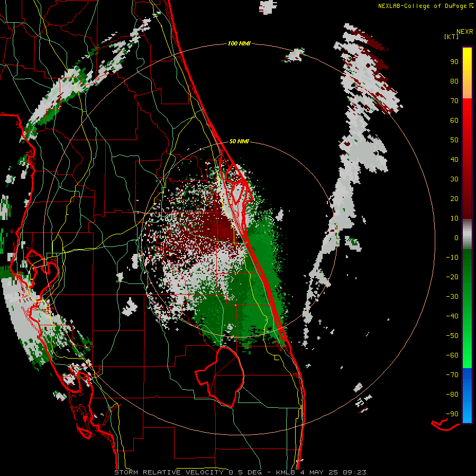The image size is (476, 476).
Task: Click the 90 value on velocity scale
Action: coord(454,62)
